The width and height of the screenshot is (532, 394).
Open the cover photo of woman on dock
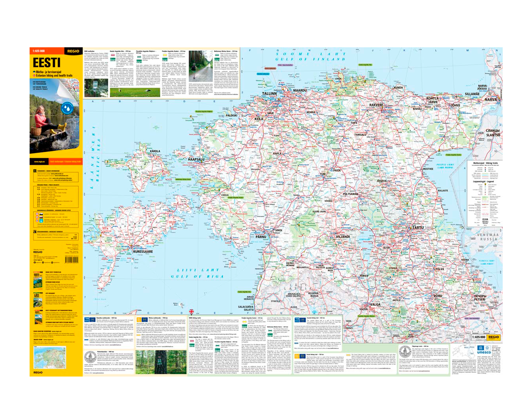[x=54, y=116]
